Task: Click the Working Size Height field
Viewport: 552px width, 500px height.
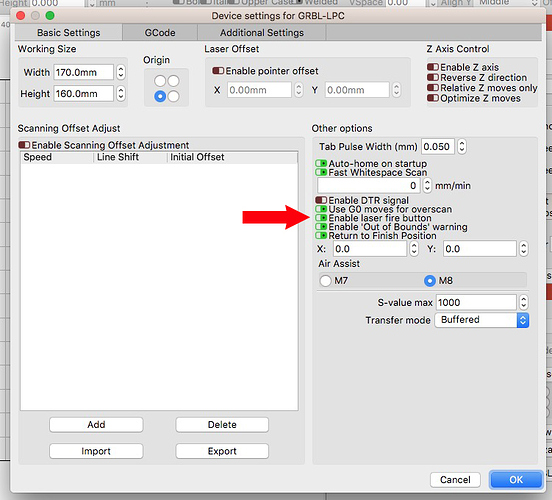Action: pos(84,94)
